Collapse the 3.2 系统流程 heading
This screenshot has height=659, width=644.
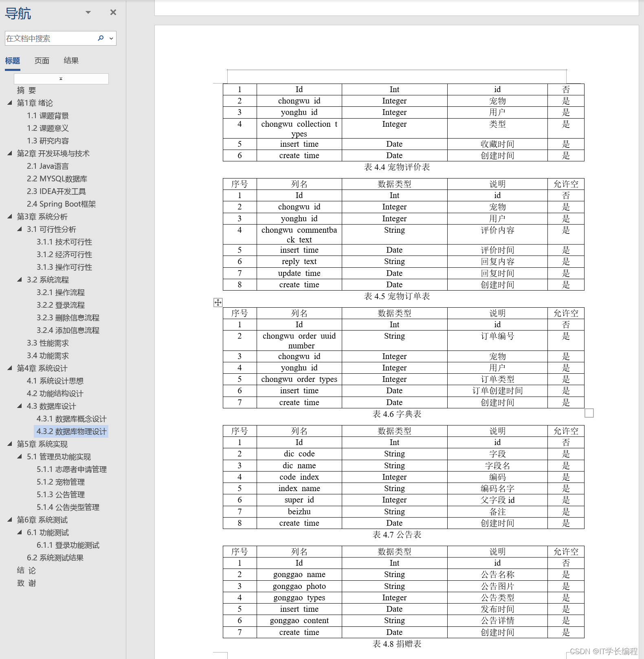click(x=19, y=280)
